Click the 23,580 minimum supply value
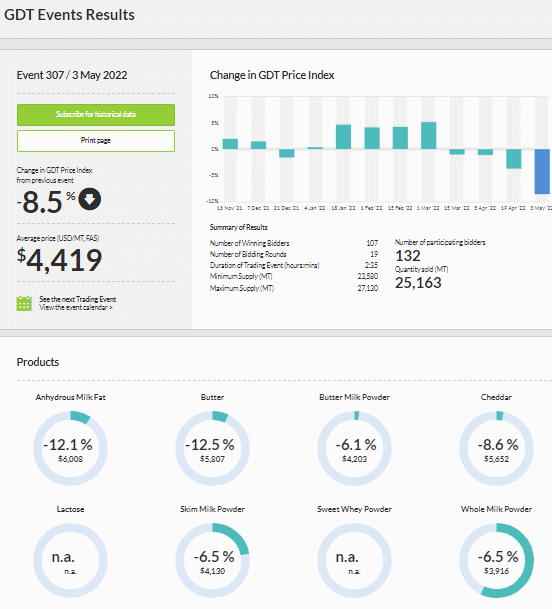This screenshot has height=609, width=552. [367, 277]
